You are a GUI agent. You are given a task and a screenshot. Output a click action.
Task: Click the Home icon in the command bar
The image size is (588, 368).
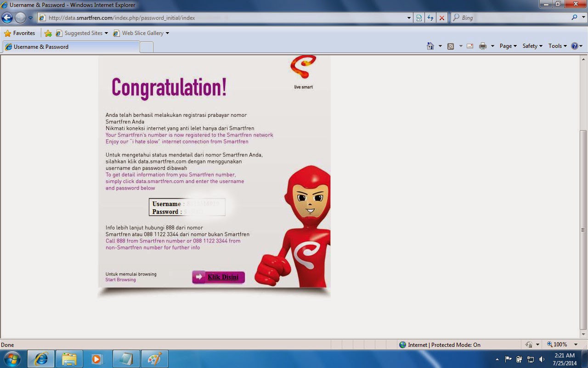(430, 46)
